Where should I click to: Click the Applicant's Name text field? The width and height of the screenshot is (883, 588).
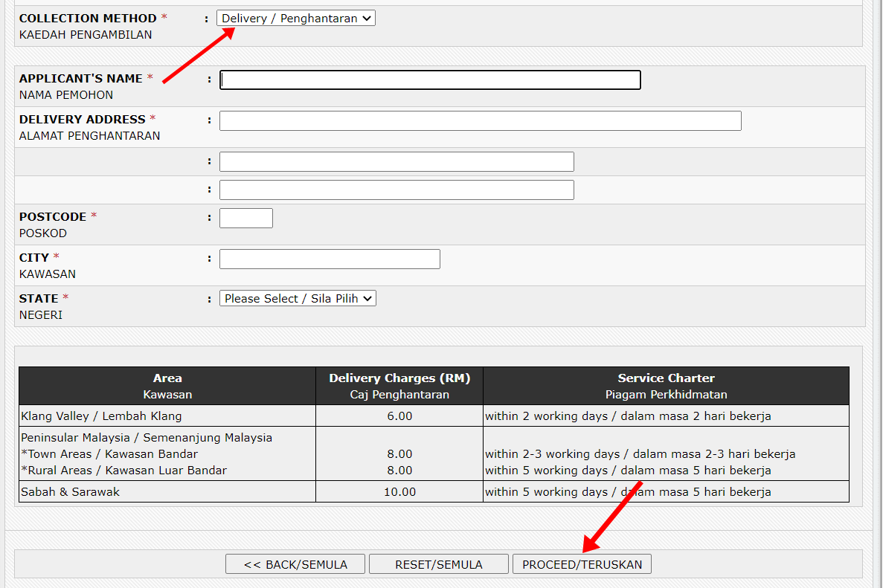(430, 80)
